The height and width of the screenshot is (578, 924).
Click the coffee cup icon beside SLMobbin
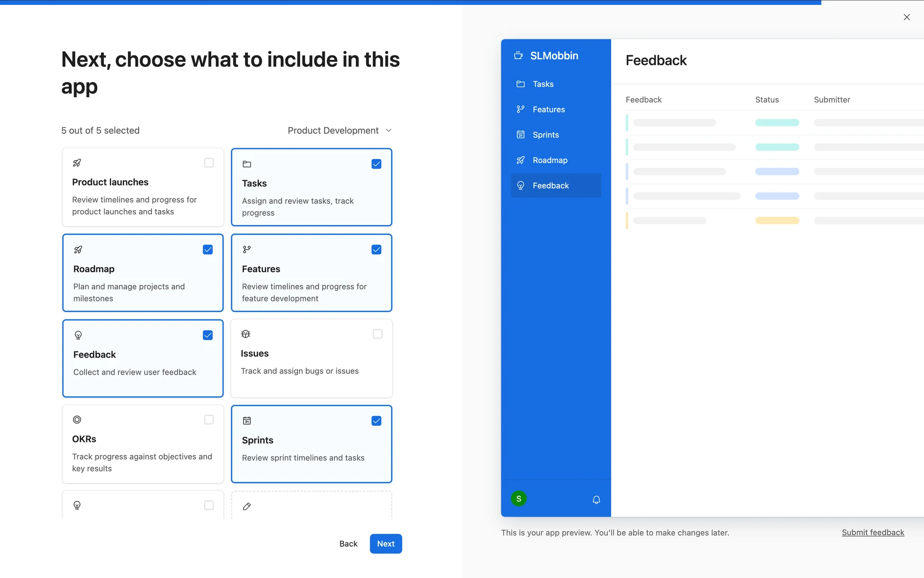click(x=518, y=55)
